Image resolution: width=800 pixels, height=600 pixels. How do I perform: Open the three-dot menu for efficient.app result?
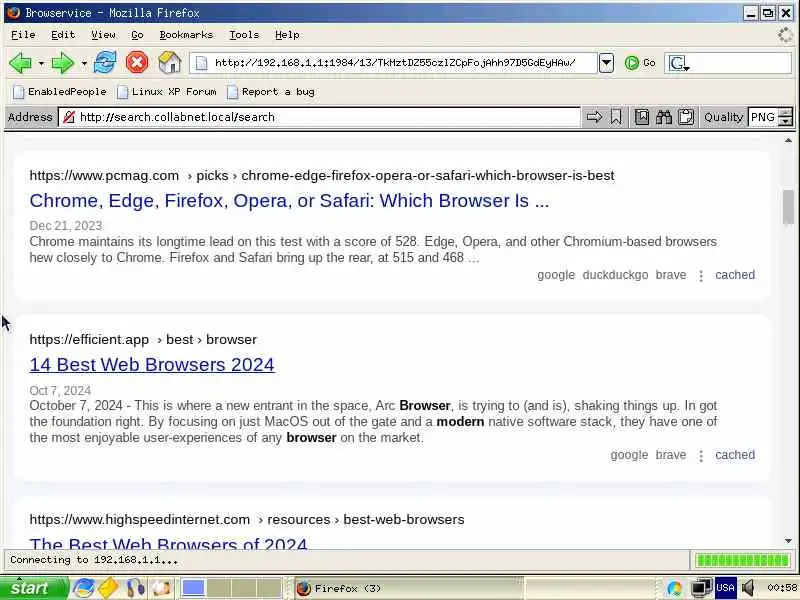point(701,456)
